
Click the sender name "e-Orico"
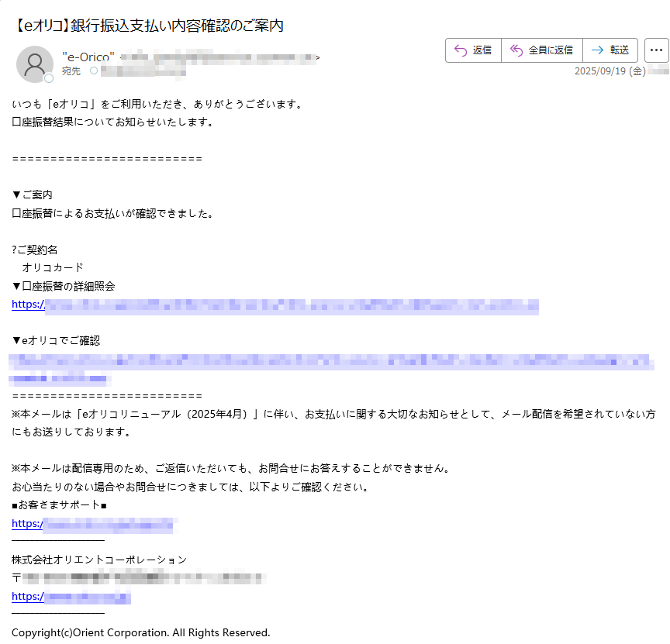point(88,57)
